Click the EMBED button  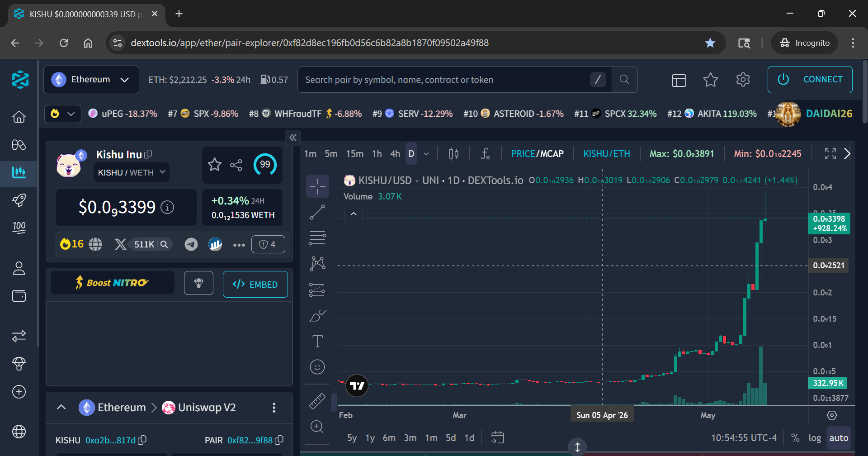tap(255, 284)
